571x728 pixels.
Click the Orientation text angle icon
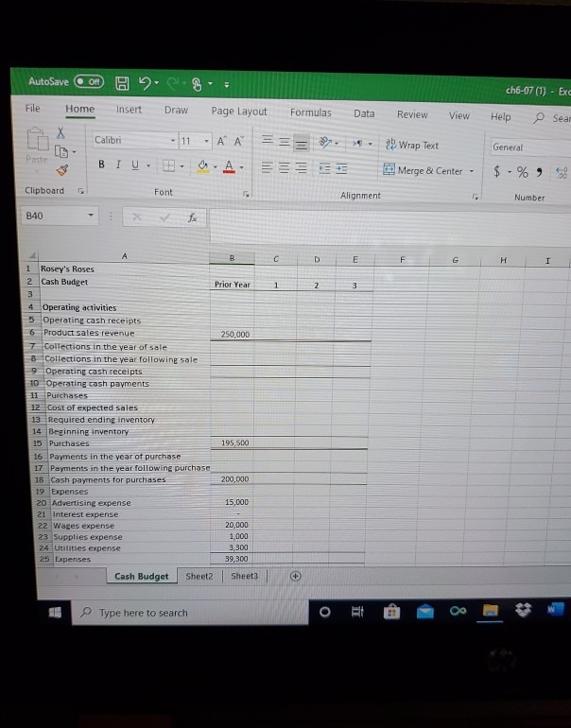coord(325,143)
